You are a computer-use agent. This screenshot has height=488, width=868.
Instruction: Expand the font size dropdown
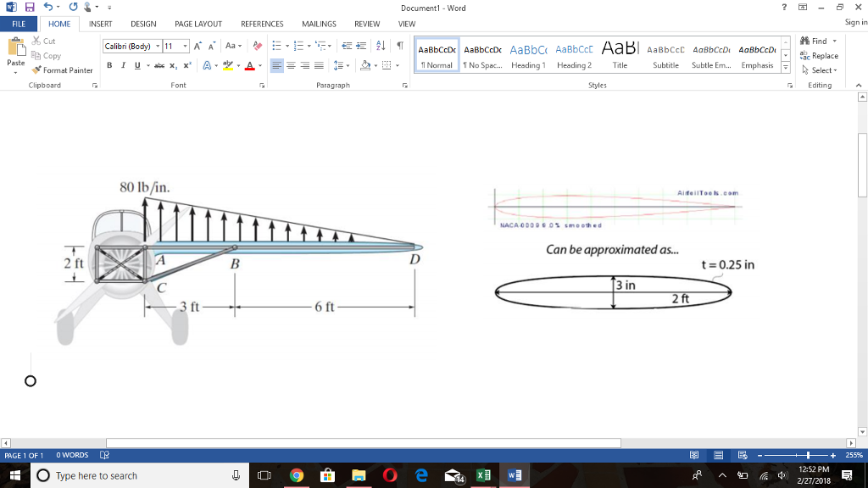coord(184,46)
